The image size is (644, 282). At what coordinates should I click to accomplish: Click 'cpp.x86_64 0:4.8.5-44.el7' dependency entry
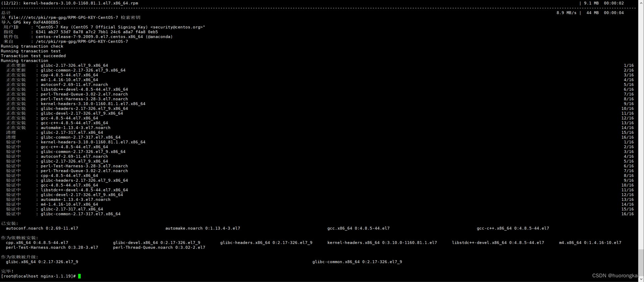pyautogui.click(x=37, y=243)
